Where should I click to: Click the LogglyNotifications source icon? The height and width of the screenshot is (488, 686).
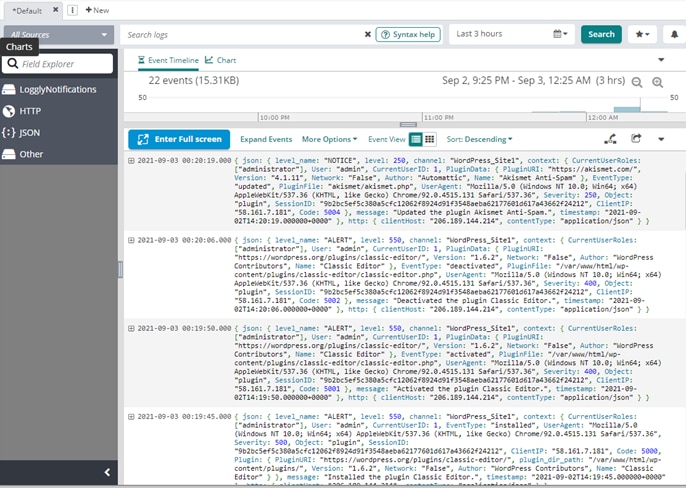[x=9, y=89]
